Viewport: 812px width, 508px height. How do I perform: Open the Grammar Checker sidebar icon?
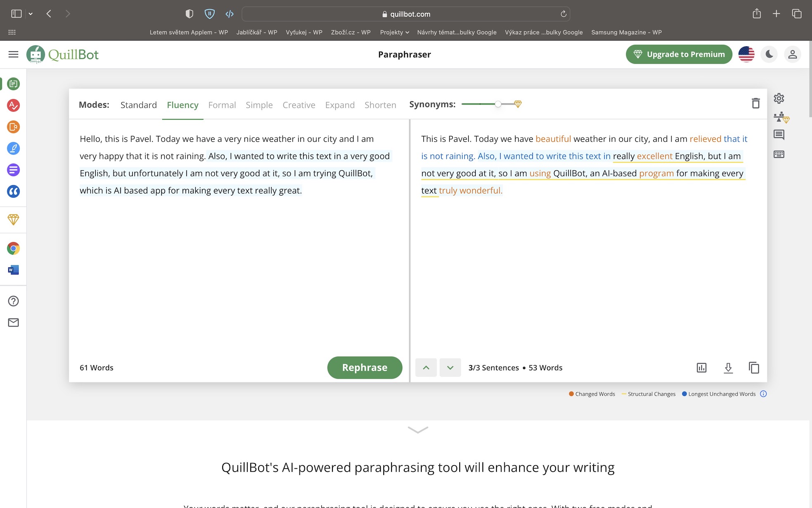coord(13,105)
